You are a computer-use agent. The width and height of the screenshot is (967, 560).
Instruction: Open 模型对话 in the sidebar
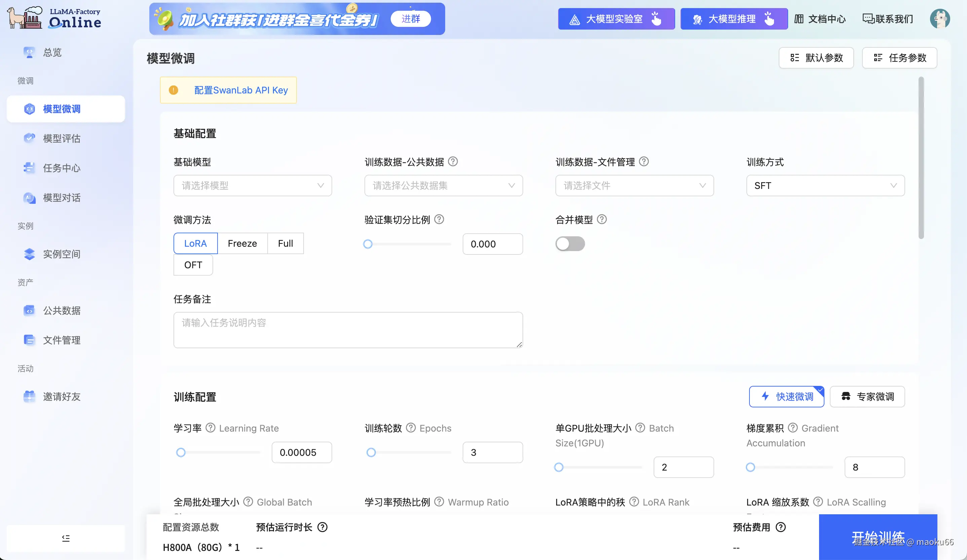(x=62, y=198)
